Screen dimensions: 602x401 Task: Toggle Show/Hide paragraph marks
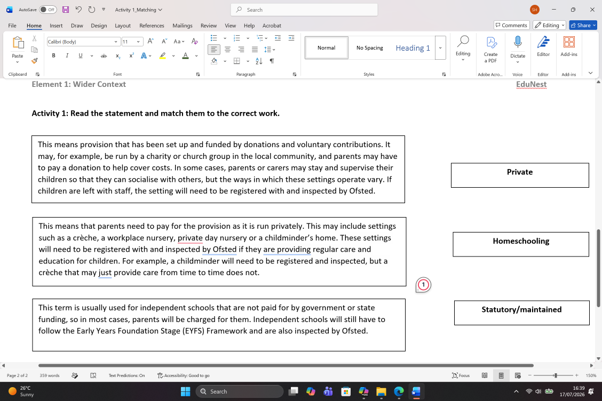(272, 61)
